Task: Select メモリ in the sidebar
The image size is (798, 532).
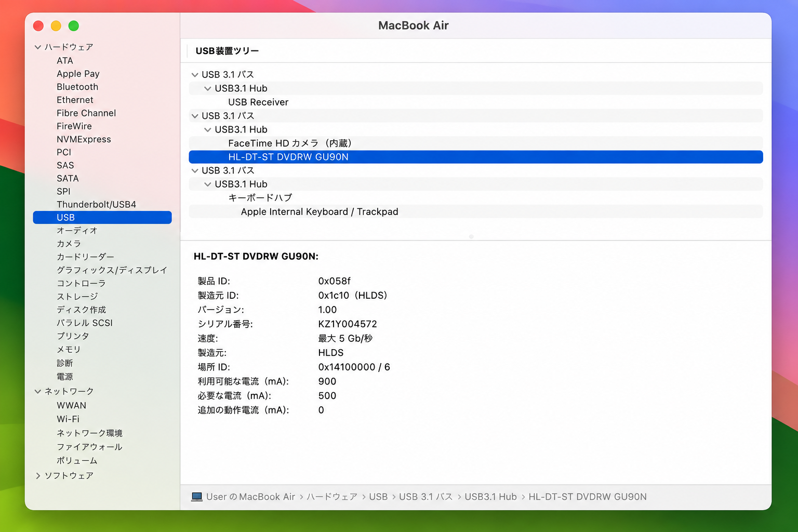Action: point(69,350)
